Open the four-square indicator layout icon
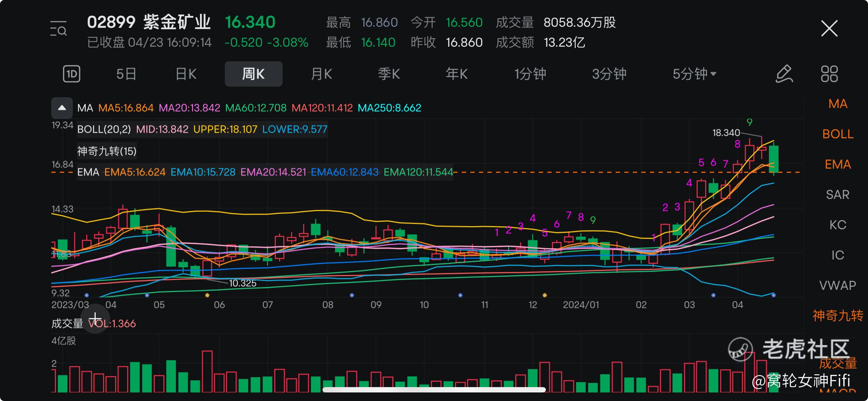The height and width of the screenshot is (401, 868). click(x=829, y=74)
